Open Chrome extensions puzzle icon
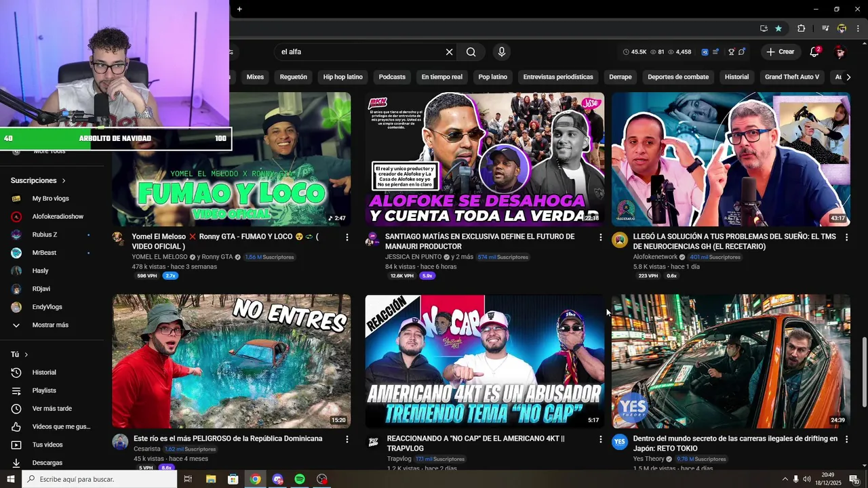 tap(801, 28)
